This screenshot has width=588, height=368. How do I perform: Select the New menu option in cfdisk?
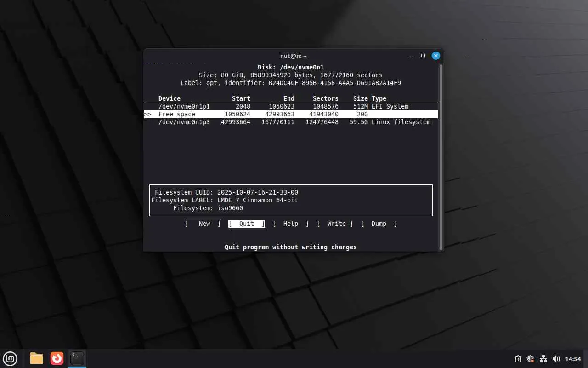pos(203,224)
